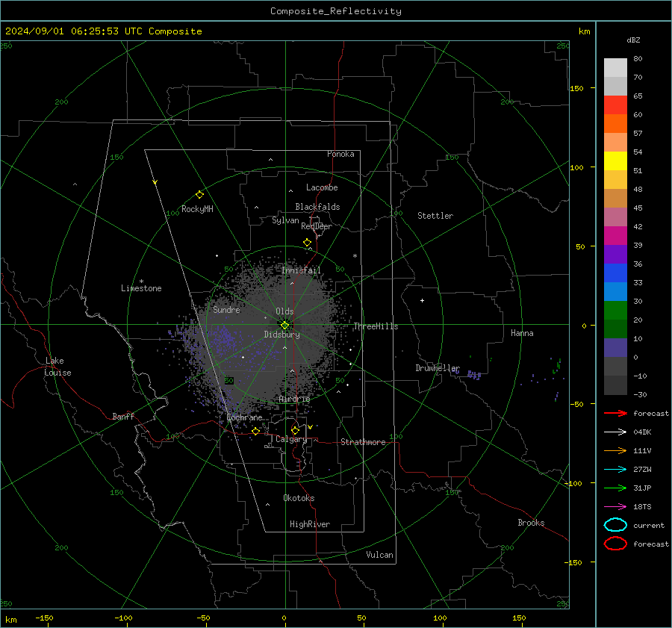
Task: Click the HighRiver label
Action: (x=309, y=524)
